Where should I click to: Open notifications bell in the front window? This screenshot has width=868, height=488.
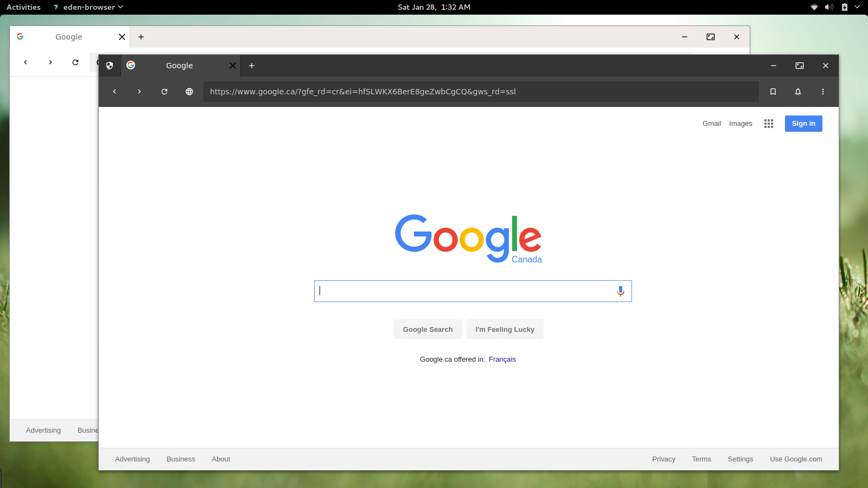pos(798,92)
